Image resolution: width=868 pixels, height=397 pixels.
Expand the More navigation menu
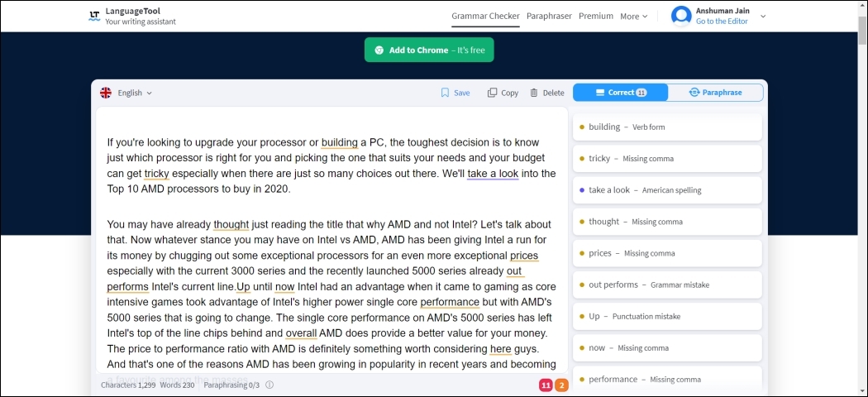tap(633, 16)
